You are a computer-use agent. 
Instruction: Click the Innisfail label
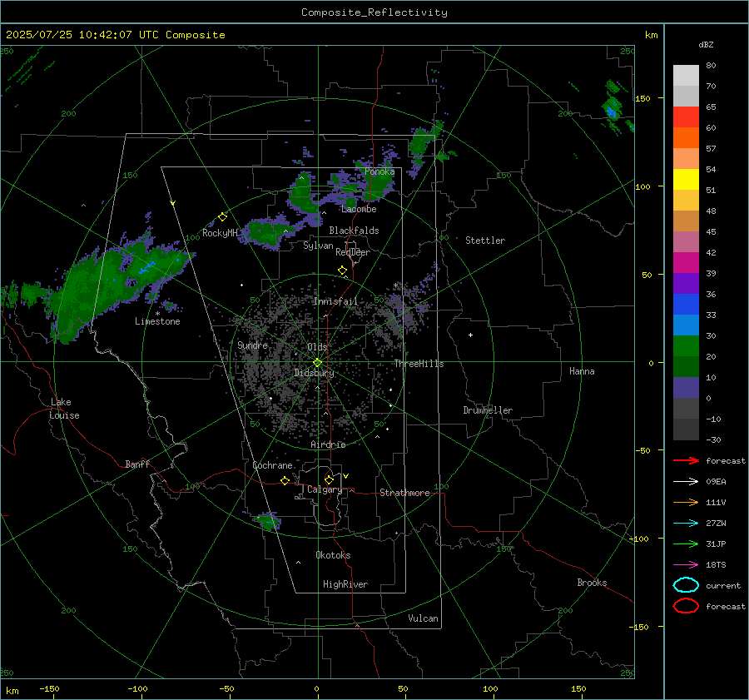335,301
